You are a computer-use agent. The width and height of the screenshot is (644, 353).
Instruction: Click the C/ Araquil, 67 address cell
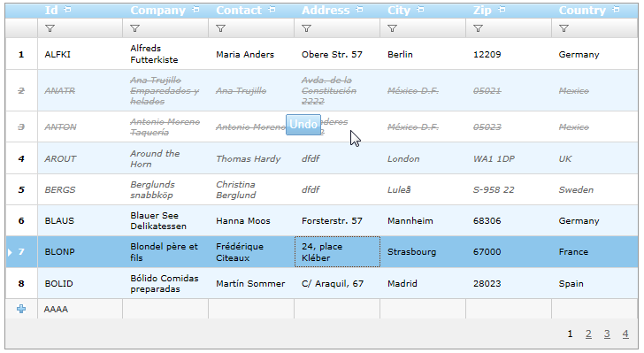pos(337,284)
